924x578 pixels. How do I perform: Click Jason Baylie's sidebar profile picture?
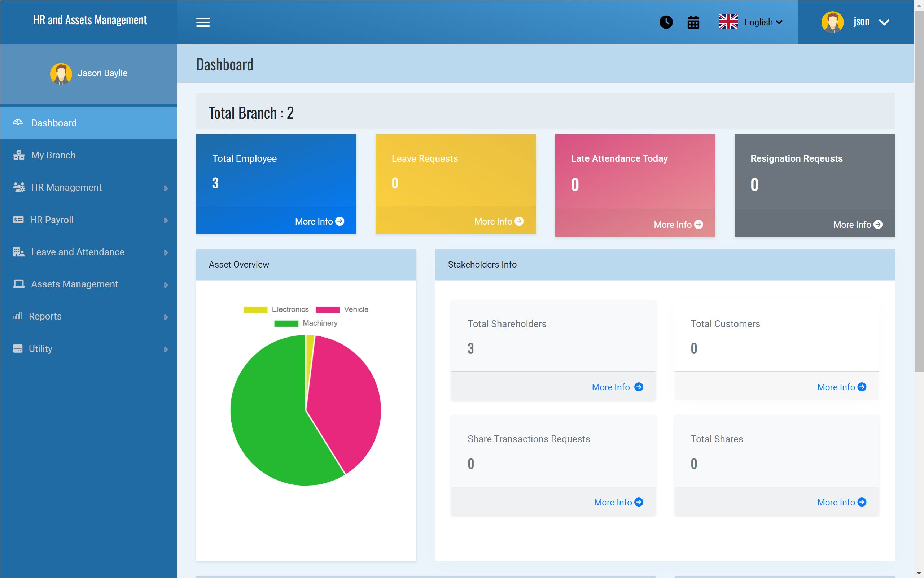(61, 73)
